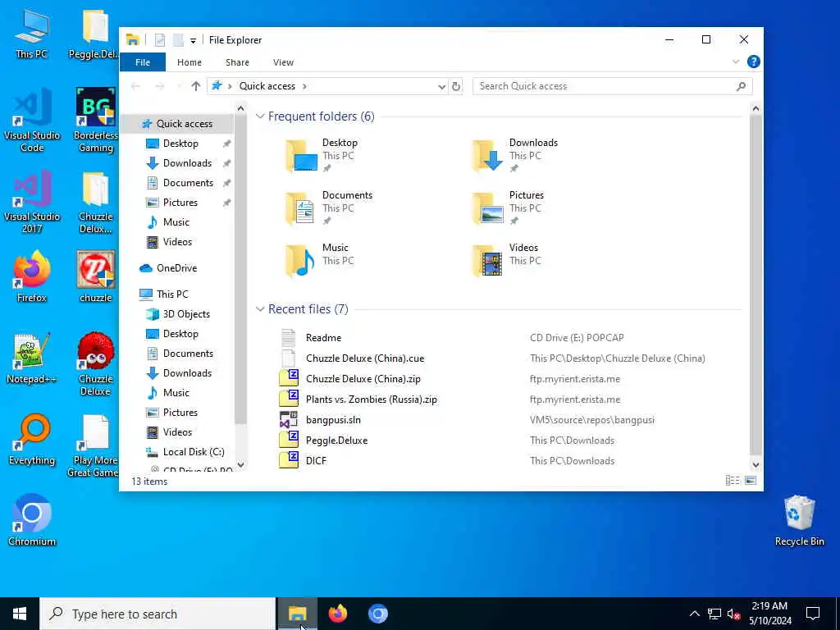
Task: Select the Everything search desktop shortcut
Action: [32, 440]
